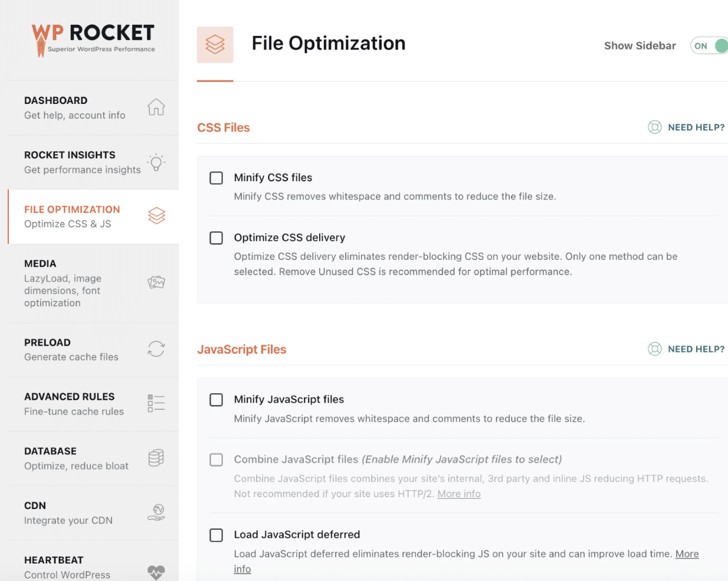Click the lifebuoy icon beside JavaScript Files help
728x581 pixels.
coord(655,349)
